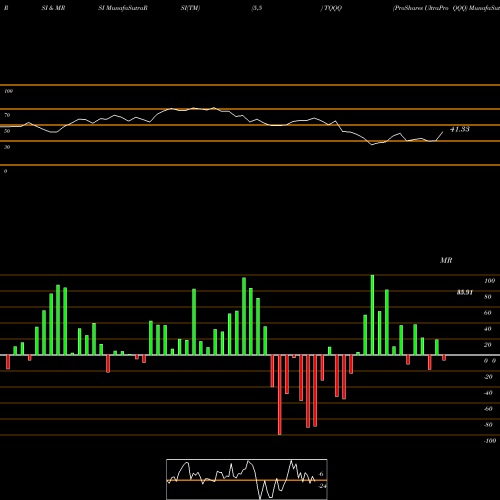Click the longest red bar reaching -100

pyautogui.click(x=279, y=395)
